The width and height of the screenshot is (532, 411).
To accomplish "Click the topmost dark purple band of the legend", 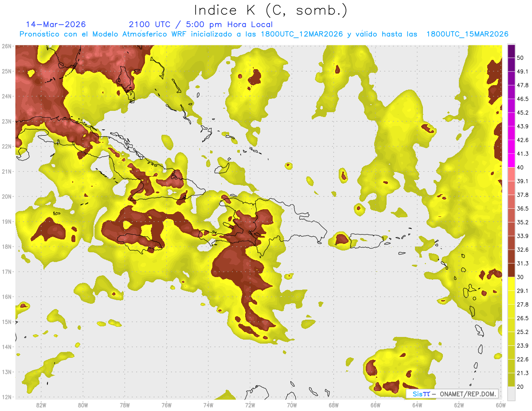I will tap(511, 51).
